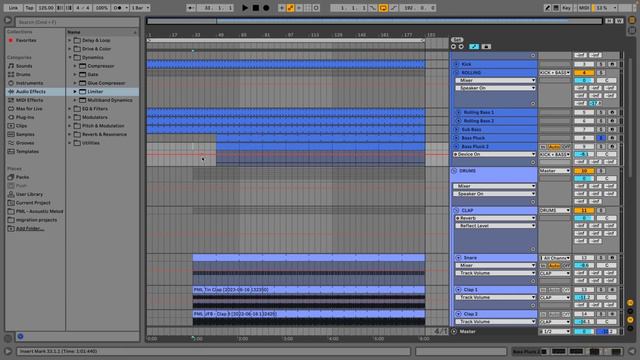Open the DRUMS track Master output dropdown

(555, 171)
